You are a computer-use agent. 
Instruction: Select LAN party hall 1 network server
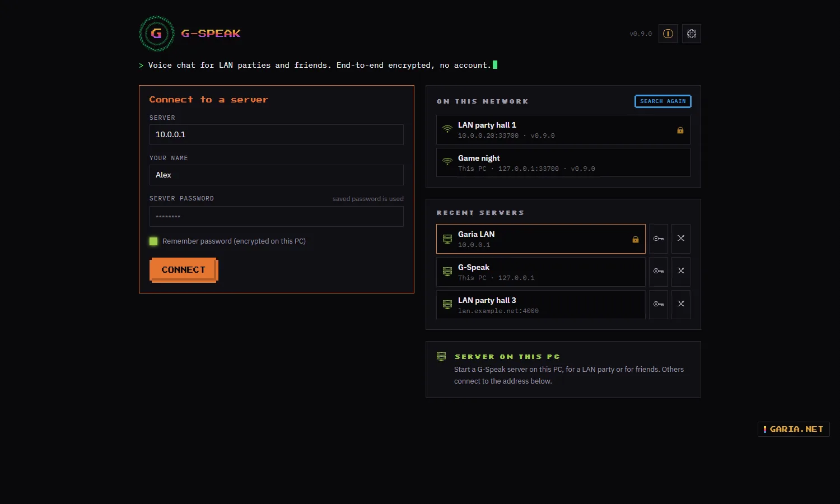click(563, 130)
